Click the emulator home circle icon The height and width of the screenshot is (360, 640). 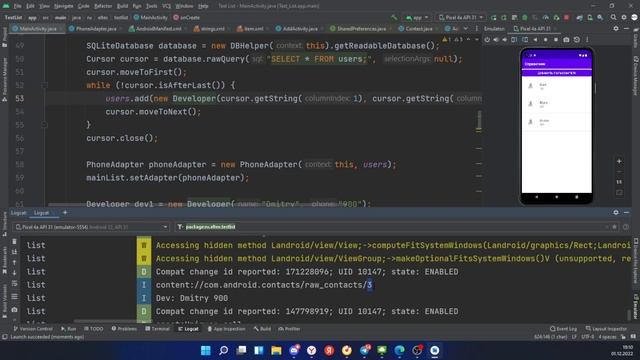pyautogui.click(x=545, y=40)
